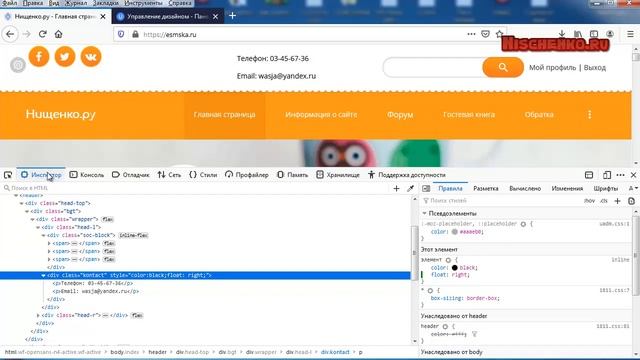The width and height of the screenshot is (640, 360).
Task: Open the Firefox hamburger menu
Action: coord(630,34)
